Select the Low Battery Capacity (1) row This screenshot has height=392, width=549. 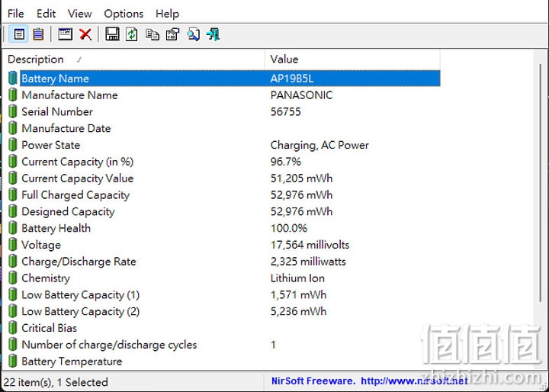coord(224,294)
